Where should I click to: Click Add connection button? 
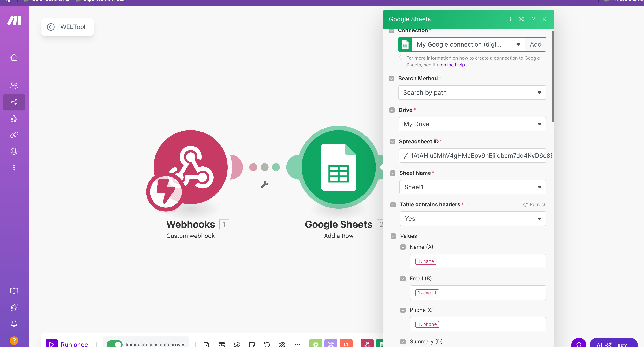536,44
